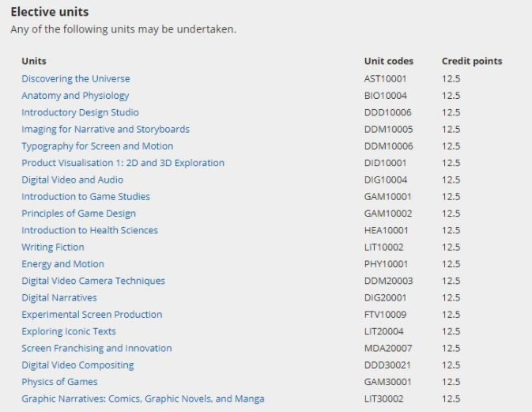Open the Discovering the Universe unit link

[76, 79]
